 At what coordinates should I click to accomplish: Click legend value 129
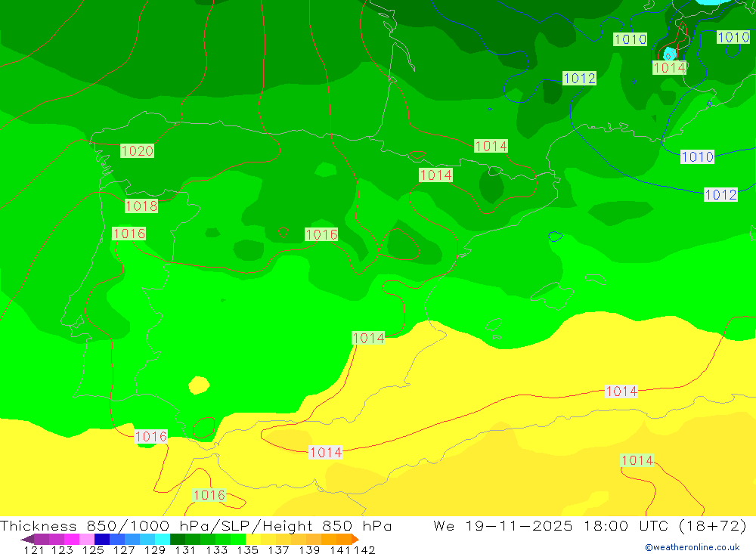(x=154, y=549)
